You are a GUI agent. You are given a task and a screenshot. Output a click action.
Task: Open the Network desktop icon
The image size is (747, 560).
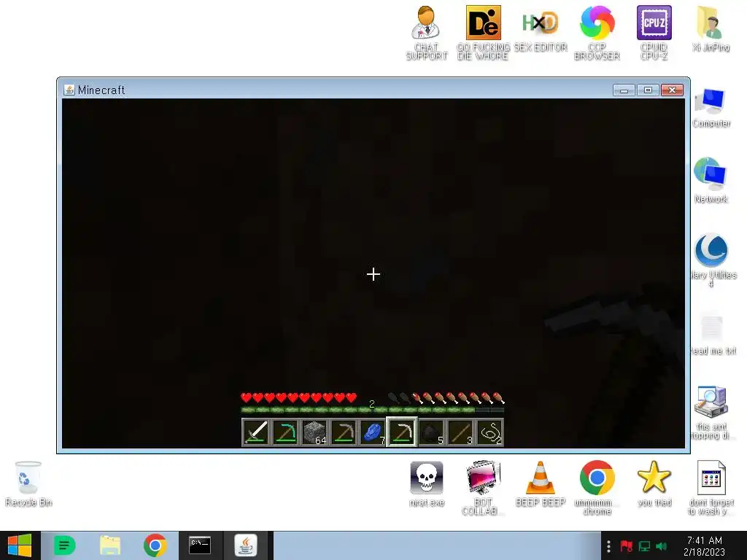click(711, 180)
